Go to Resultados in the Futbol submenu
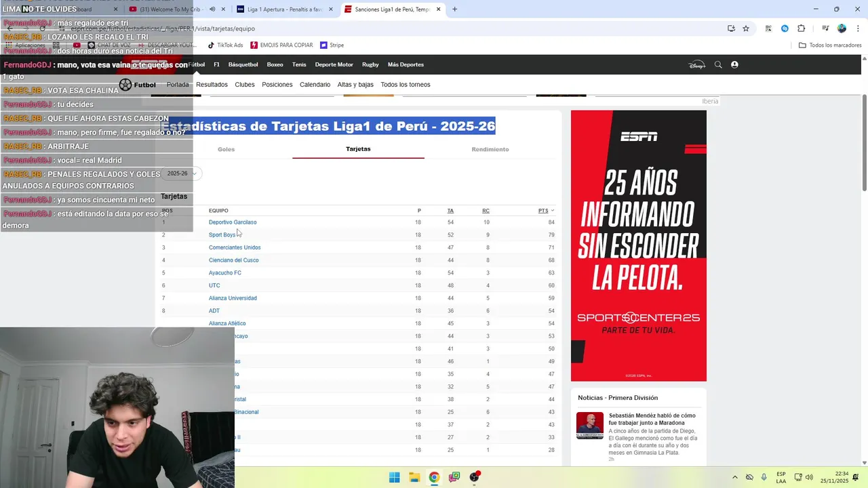 pos(212,85)
